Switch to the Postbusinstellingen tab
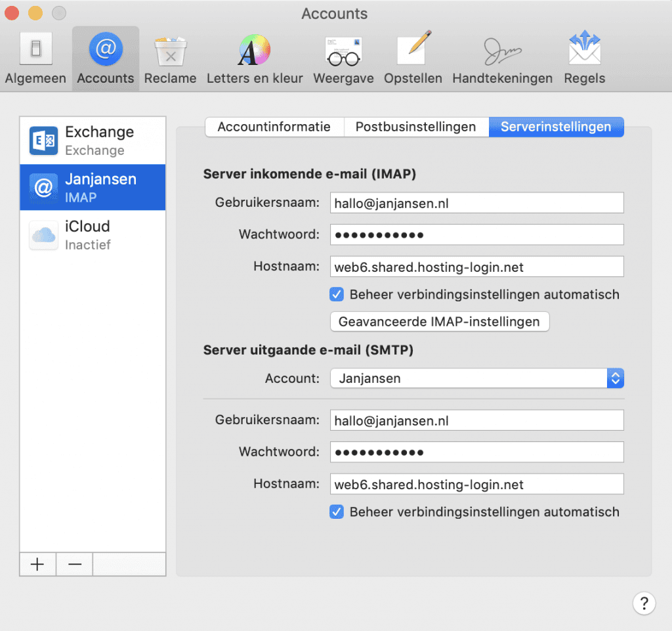This screenshot has width=672, height=631. click(415, 127)
